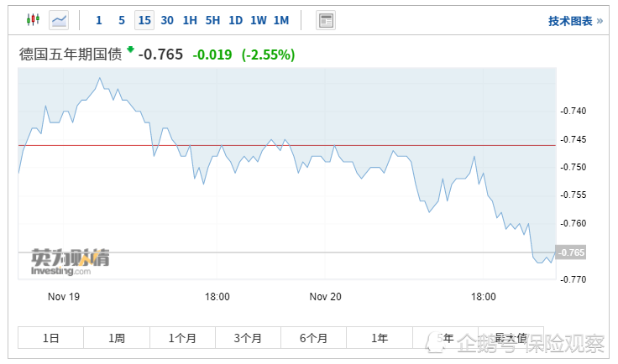Open the 技术图表 link
Image resolution: width=618 pixels, height=364 pixels.
coord(575,20)
